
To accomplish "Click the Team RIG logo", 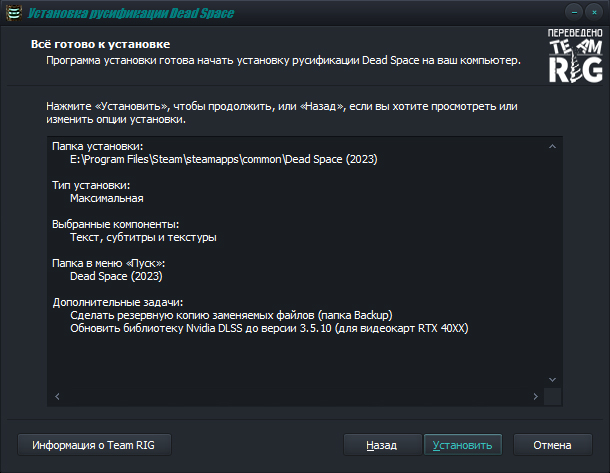I will [575, 56].
